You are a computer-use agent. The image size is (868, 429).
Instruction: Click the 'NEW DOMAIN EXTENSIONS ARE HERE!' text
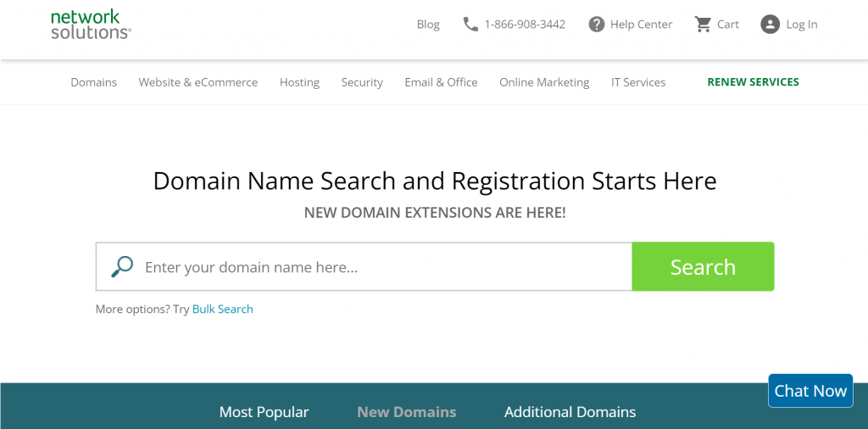click(435, 213)
